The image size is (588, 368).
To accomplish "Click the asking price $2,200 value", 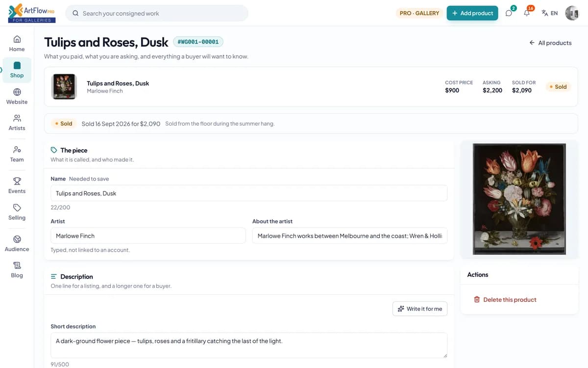I will [492, 90].
